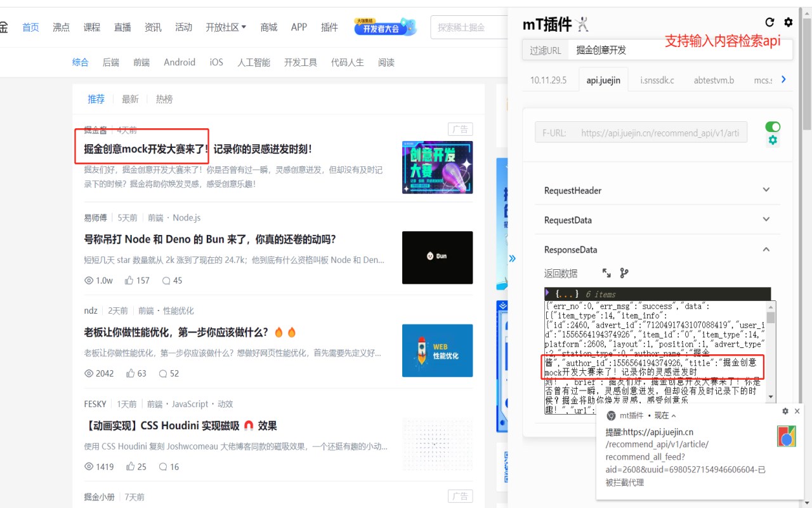Open the 开放社区 dropdown menu
The height and width of the screenshot is (508, 812).
(226, 27)
